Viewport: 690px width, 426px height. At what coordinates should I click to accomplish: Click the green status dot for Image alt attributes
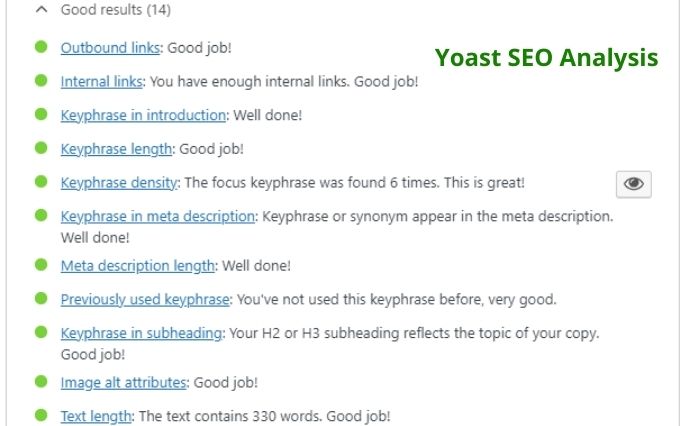pyautogui.click(x=41, y=381)
